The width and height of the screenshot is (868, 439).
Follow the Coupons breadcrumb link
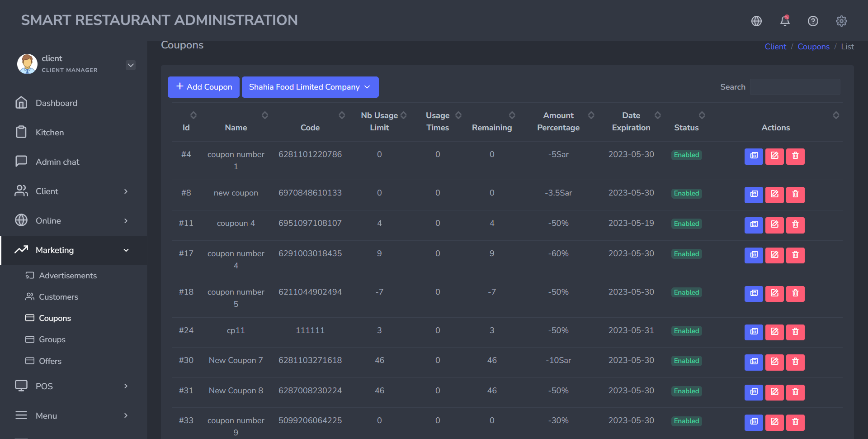[x=813, y=47]
